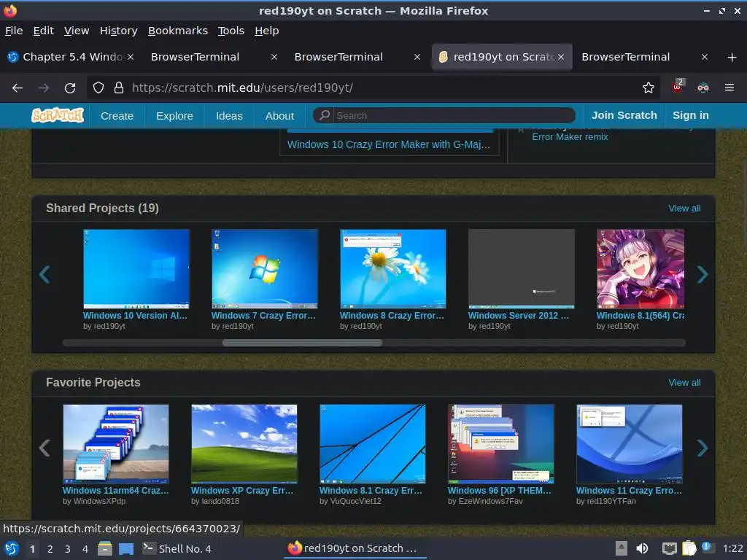View all Shared Projects
The image size is (747, 560).
tap(684, 209)
